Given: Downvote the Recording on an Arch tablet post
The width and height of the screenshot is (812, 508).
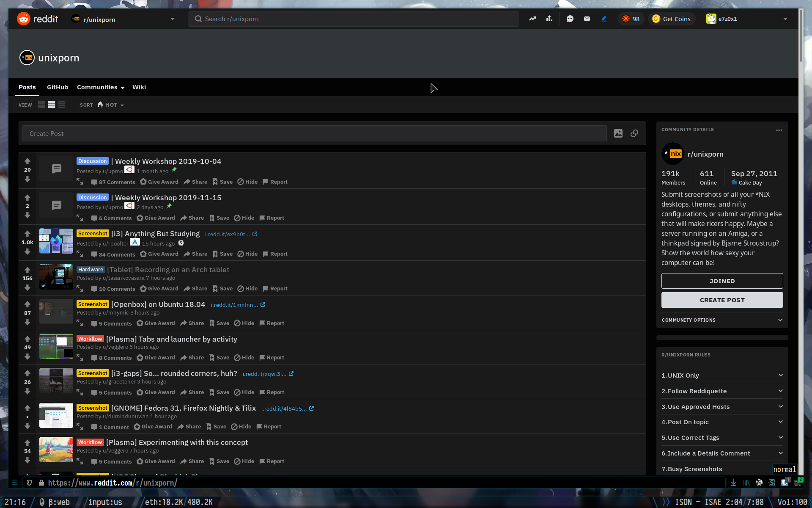Looking at the screenshot, I should tap(27, 288).
